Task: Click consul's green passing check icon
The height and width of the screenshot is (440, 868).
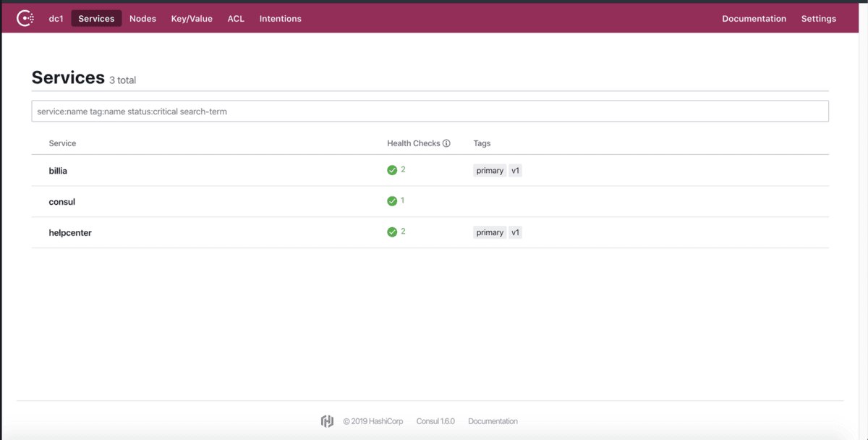Action: (392, 201)
